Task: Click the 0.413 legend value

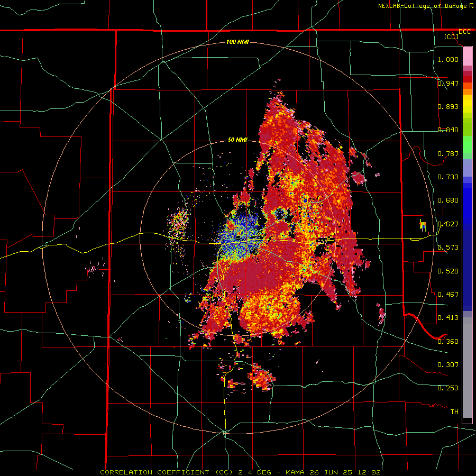Action: (448, 318)
